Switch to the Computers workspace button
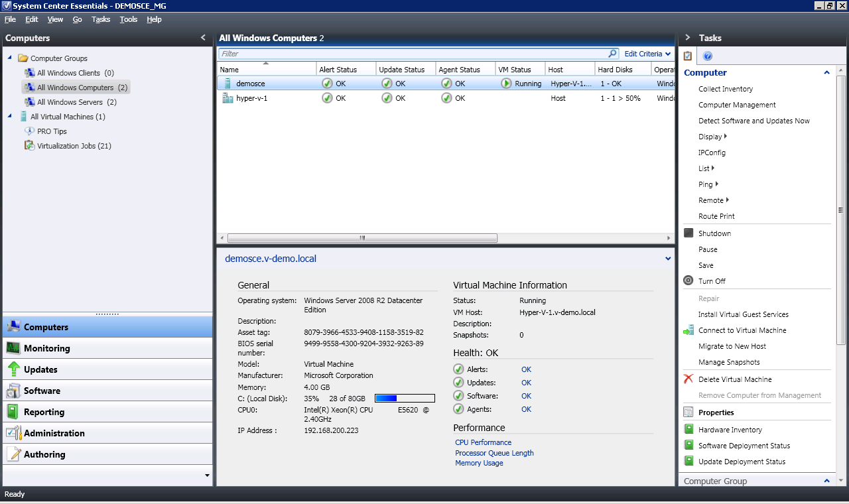This screenshot has height=504, width=849. 107,327
